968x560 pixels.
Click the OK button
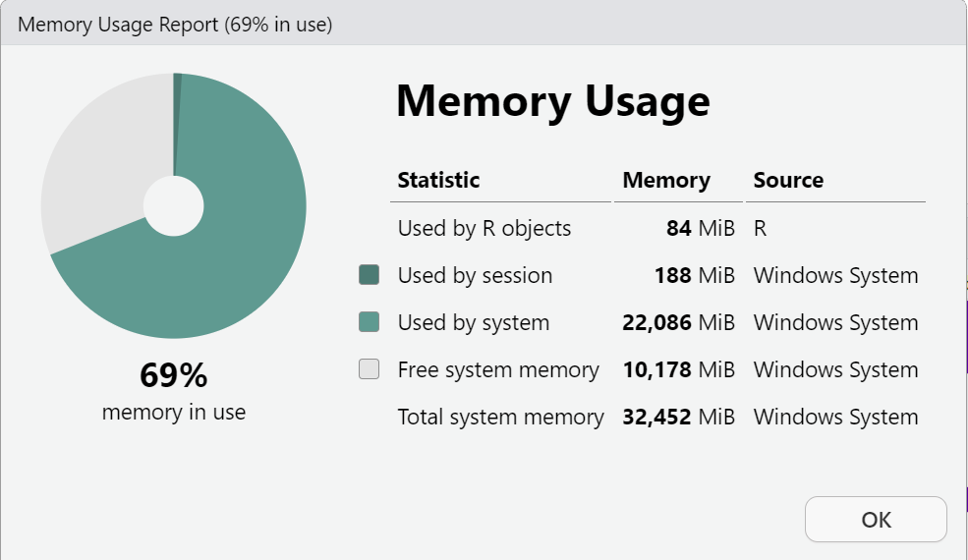[876, 519]
